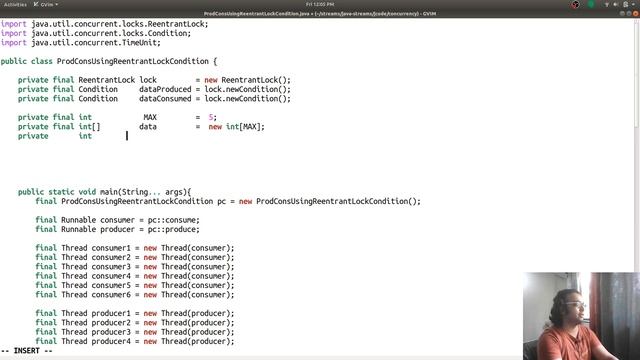The image size is (640, 360).
Task: Click 'Runnable producer' declaration
Action: [x=98, y=230]
